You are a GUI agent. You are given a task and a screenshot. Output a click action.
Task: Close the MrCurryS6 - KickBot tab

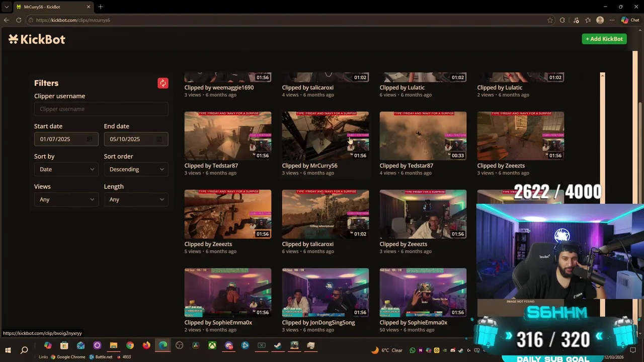(89, 7)
